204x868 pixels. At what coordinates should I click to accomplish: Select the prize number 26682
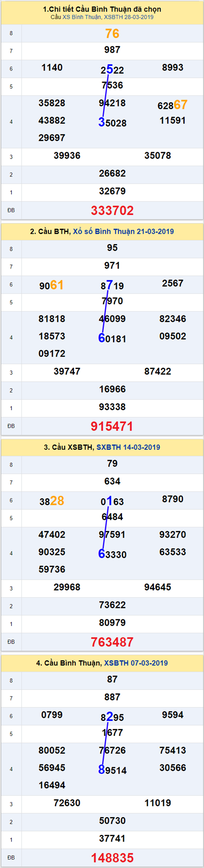point(112,173)
